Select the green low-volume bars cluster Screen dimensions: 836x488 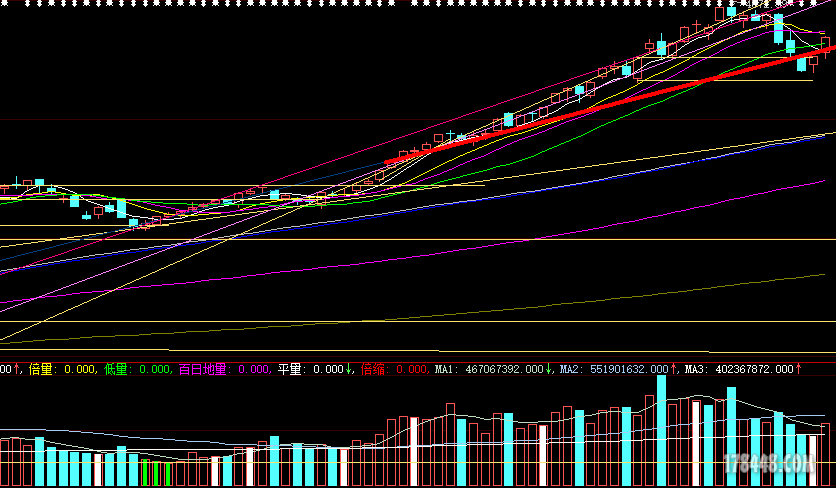[x=155, y=473]
